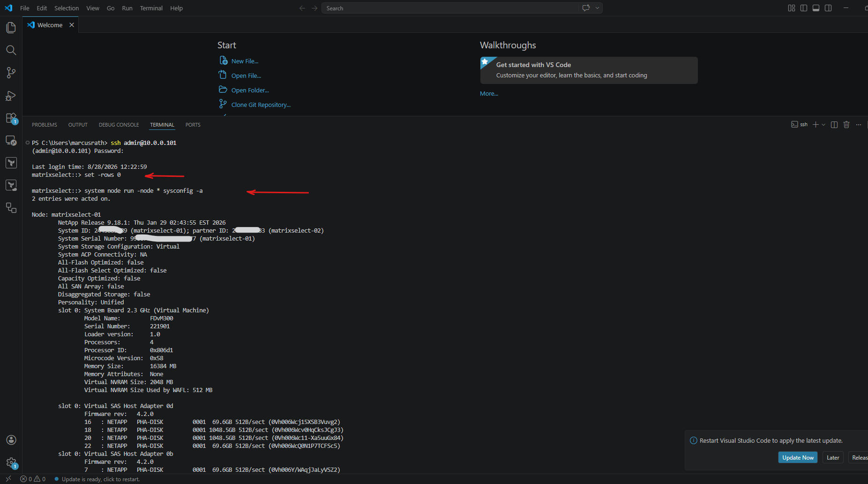Open the File menu
The width and height of the screenshot is (868, 484).
pyautogui.click(x=25, y=8)
